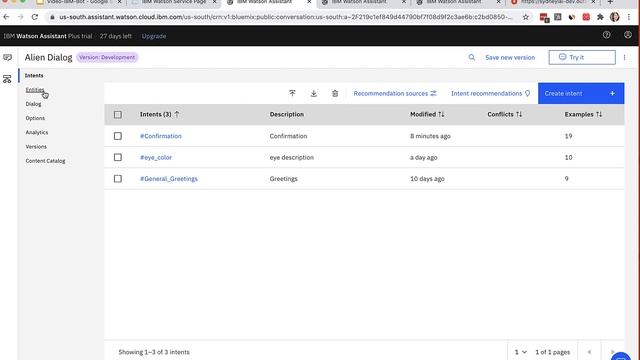Click the "Alien Dialog" title
The image size is (640, 360).
48,58
